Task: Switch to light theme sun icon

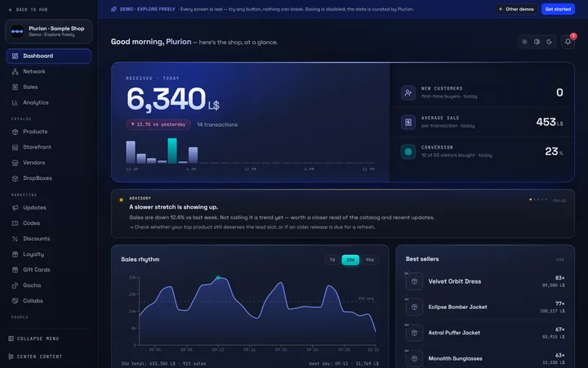Action: coord(524,42)
